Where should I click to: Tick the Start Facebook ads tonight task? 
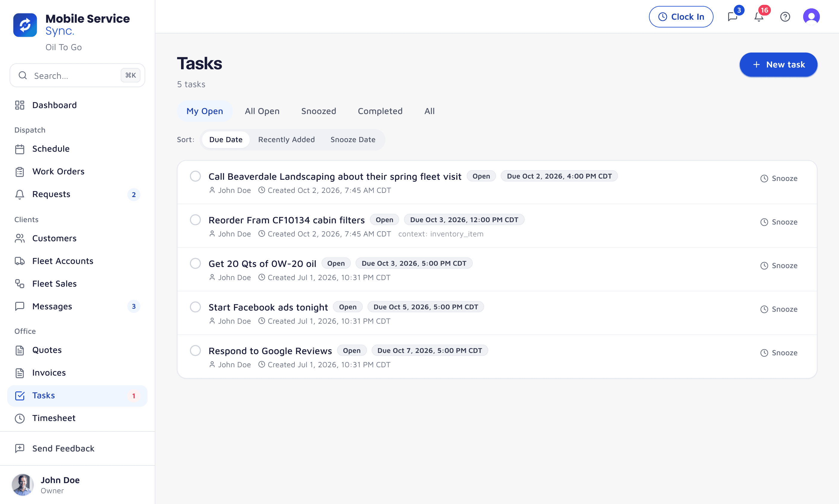coord(195,307)
